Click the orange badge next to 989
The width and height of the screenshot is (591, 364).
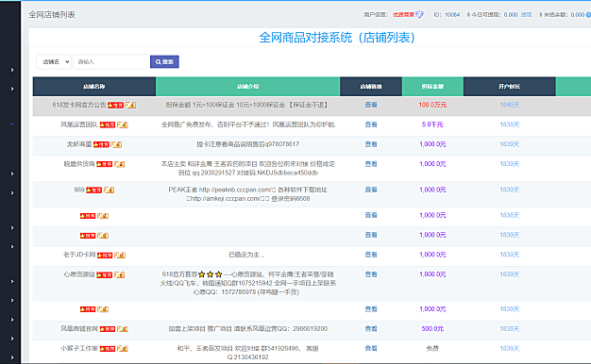pyautogui.click(x=109, y=190)
